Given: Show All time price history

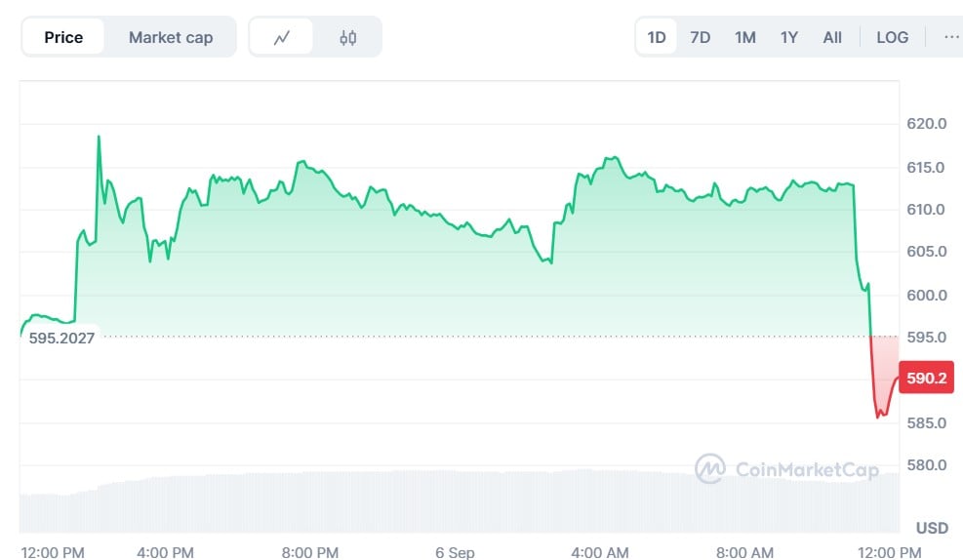Looking at the screenshot, I should (832, 37).
